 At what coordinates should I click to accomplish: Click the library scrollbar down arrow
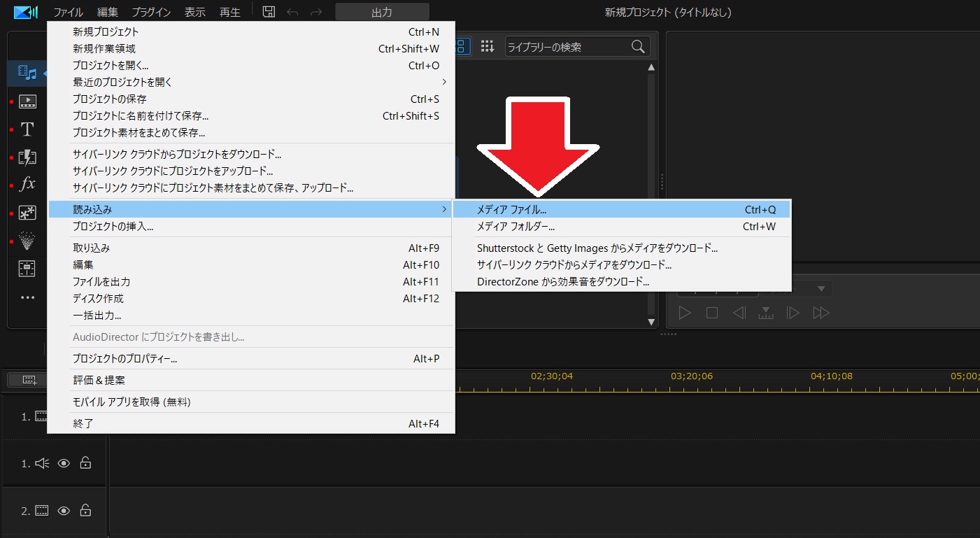651,323
